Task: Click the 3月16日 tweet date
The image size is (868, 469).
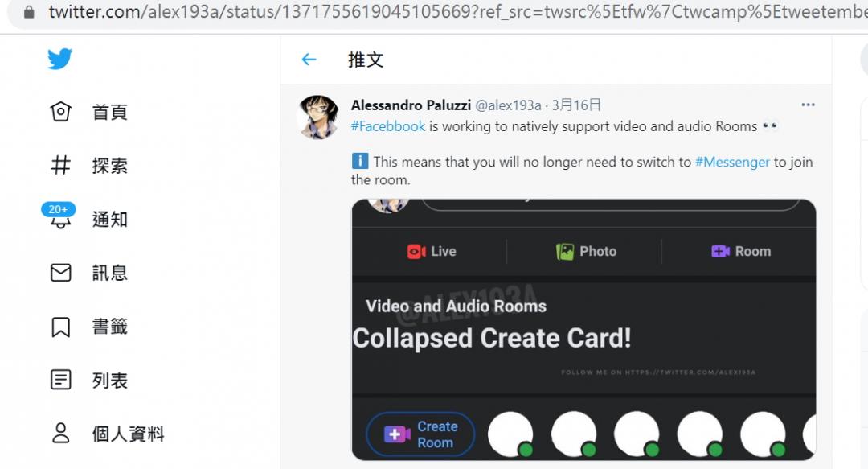Action: [x=576, y=105]
